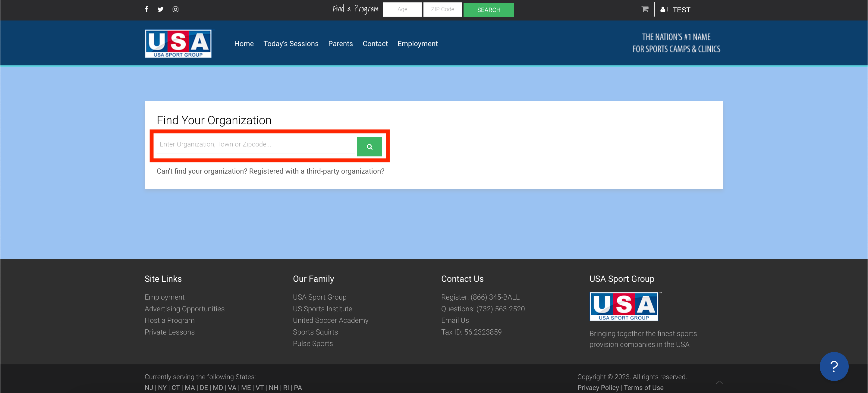Image resolution: width=868 pixels, height=393 pixels.
Task: Open the blue help question-mark bubble
Action: [834, 366]
